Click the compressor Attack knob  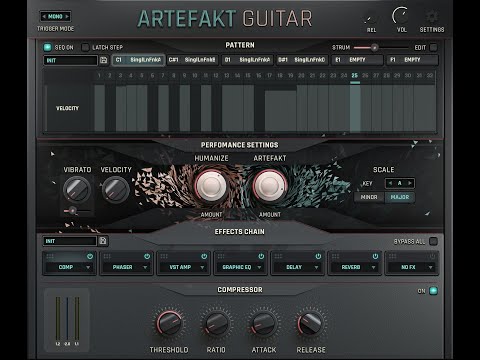tap(263, 323)
